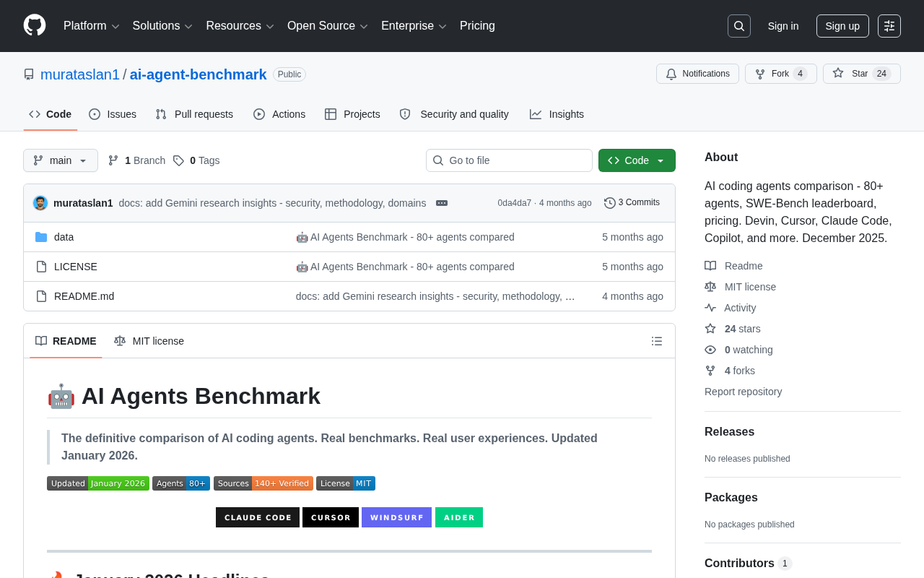Open appearance settings icon beside Sign up
The height and width of the screenshot is (578, 924).
(x=889, y=26)
